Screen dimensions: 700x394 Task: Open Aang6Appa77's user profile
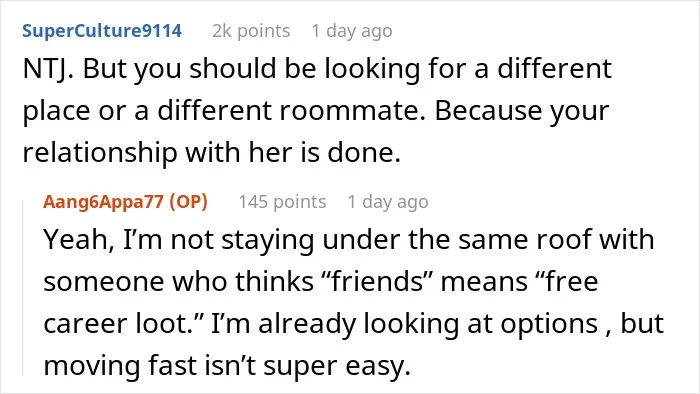coord(104,202)
